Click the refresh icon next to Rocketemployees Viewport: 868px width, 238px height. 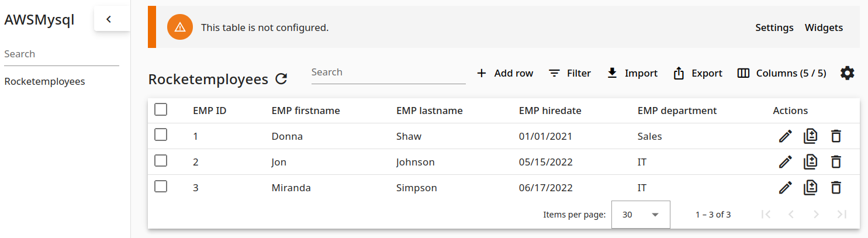click(281, 79)
